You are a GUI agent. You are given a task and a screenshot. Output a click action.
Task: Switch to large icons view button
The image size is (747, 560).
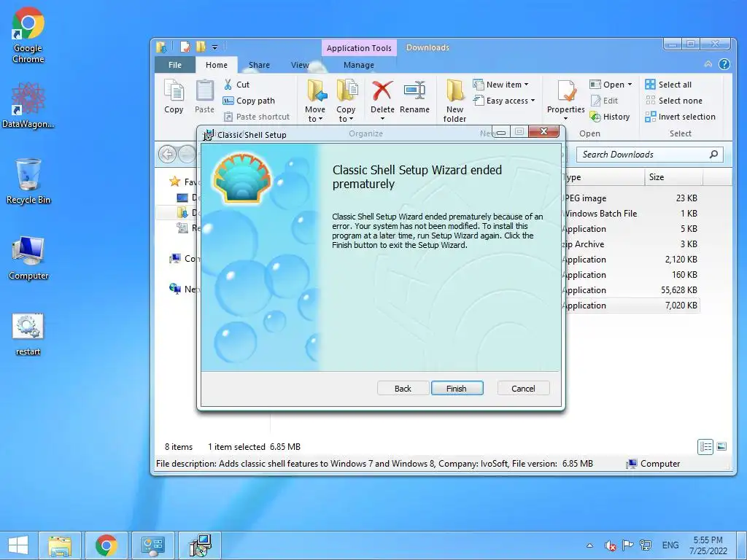click(x=721, y=447)
